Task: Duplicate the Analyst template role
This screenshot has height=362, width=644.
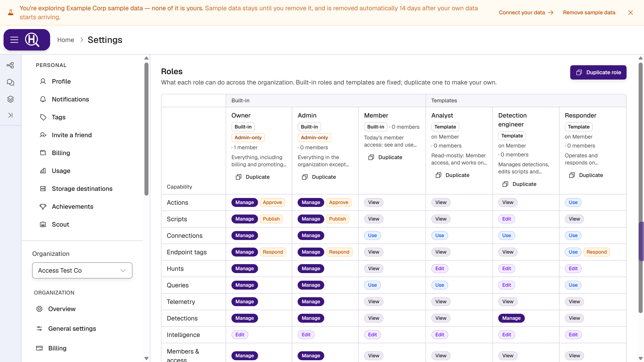Action: (453, 175)
